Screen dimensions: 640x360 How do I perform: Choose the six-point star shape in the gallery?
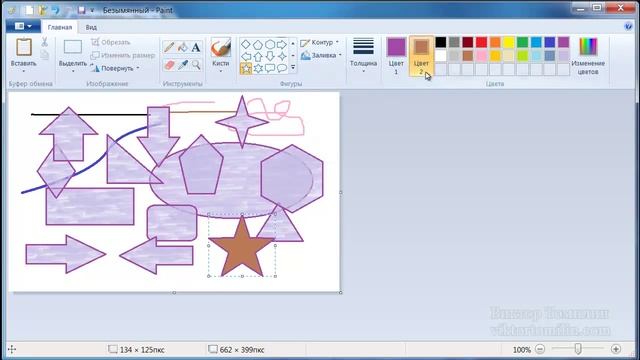[258, 68]
